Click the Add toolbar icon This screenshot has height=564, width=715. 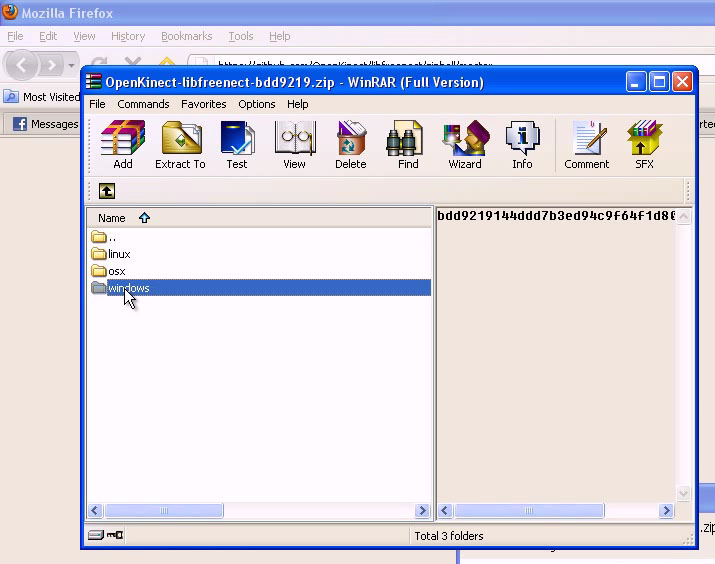tap(123, 145)
